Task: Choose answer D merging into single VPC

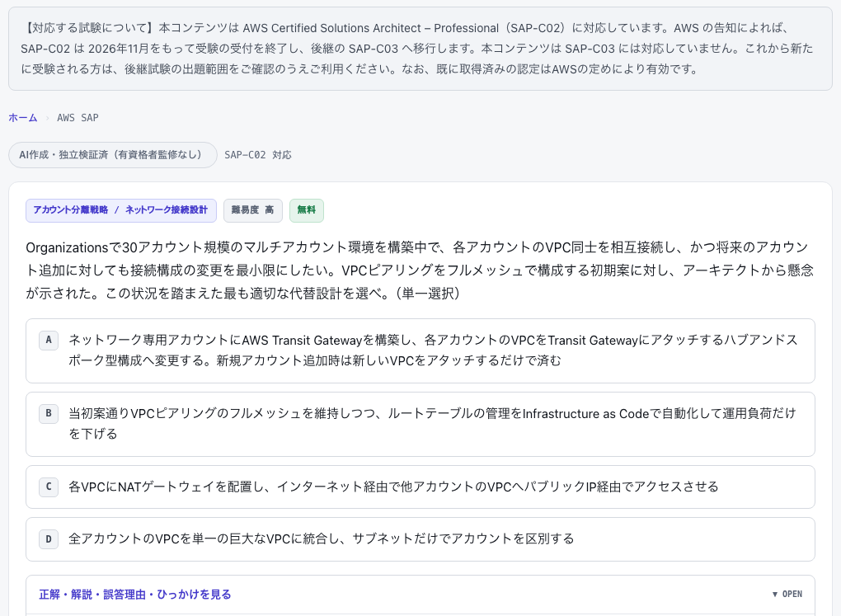Action: [x=420, y=538]
